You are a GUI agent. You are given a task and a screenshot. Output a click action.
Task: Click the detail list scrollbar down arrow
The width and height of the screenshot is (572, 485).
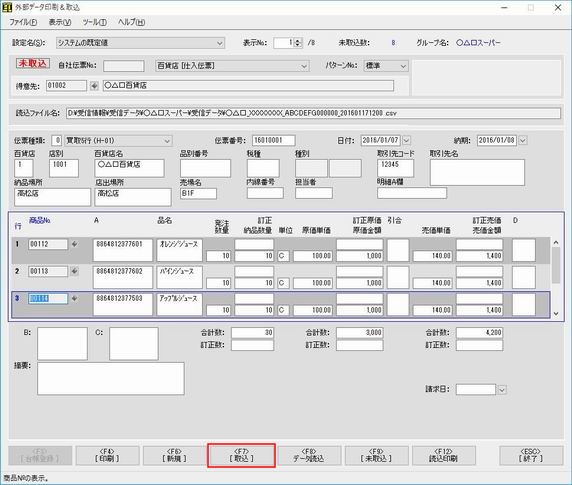point(556,313)
